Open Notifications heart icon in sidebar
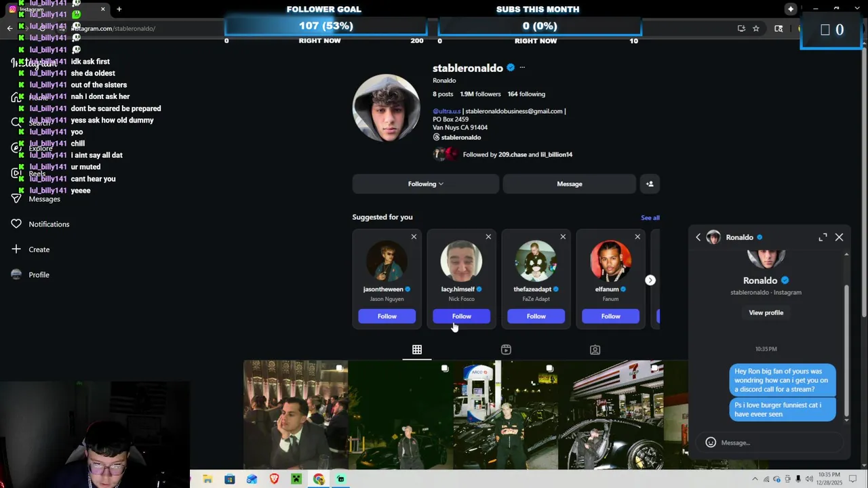The width and height of the screenshot is (868, 488). [x=16, y=224]
